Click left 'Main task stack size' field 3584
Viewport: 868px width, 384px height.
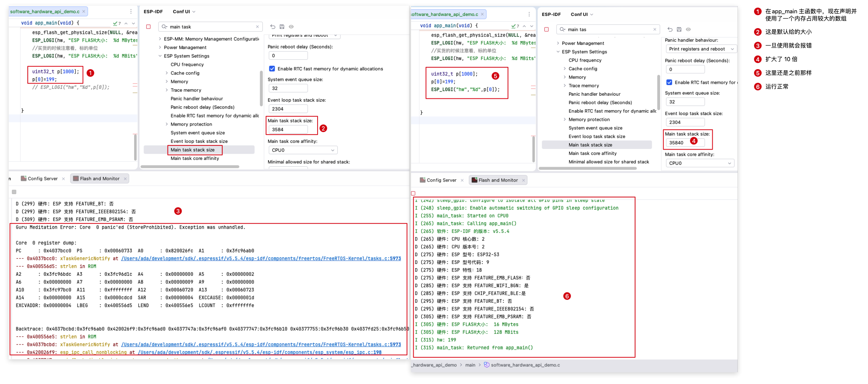coord(288,130)
